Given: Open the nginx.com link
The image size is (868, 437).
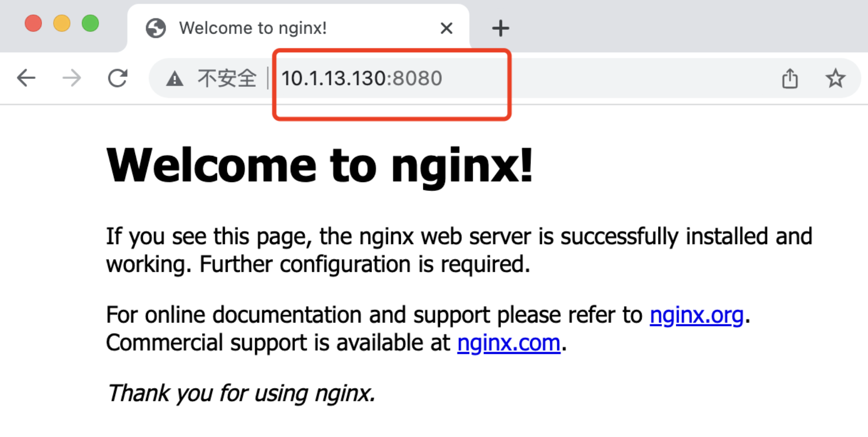Looking at the screenshot, I should tap(509, 343).
